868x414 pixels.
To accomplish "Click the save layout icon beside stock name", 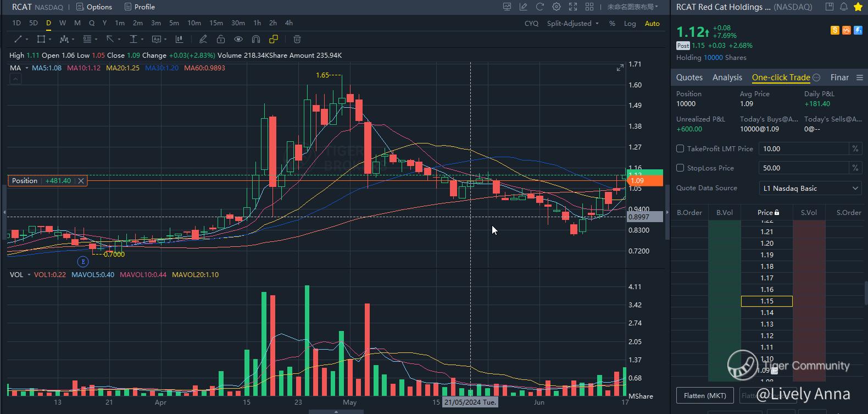I will point(830,7).
